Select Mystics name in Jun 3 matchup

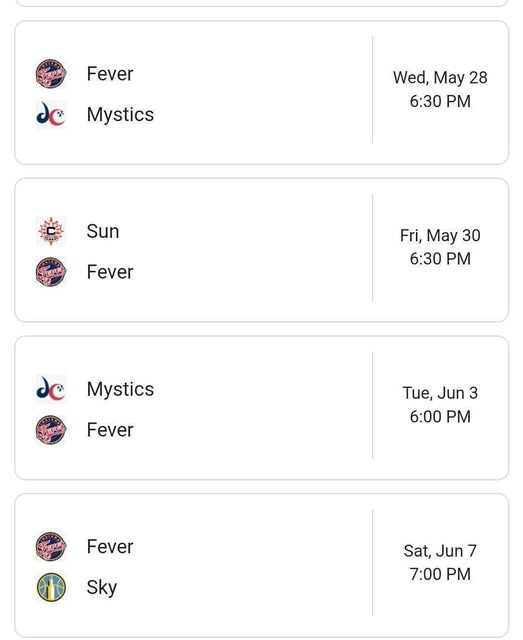(x=120, y=389)
